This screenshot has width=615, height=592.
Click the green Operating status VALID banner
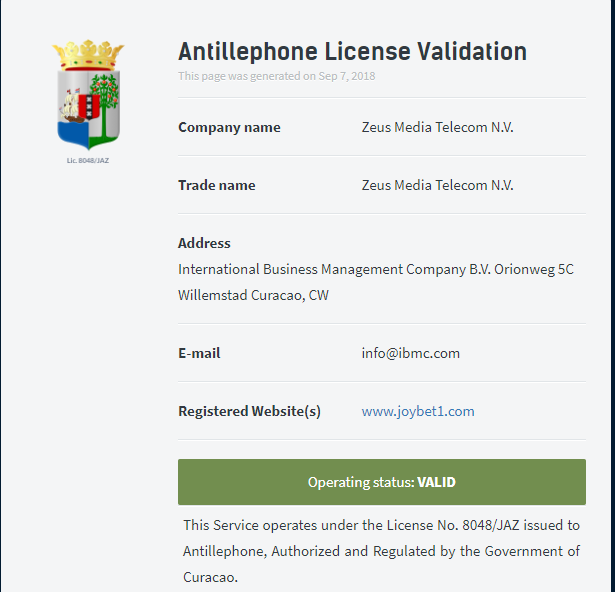point(382,482)
